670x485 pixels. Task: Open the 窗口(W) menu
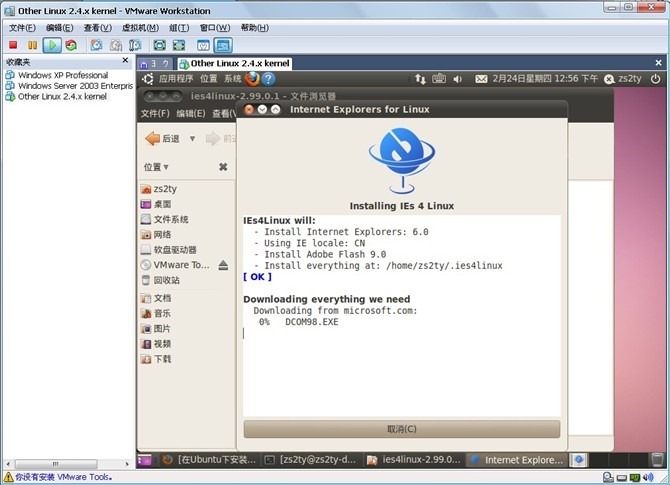click(x=215, y=28)
